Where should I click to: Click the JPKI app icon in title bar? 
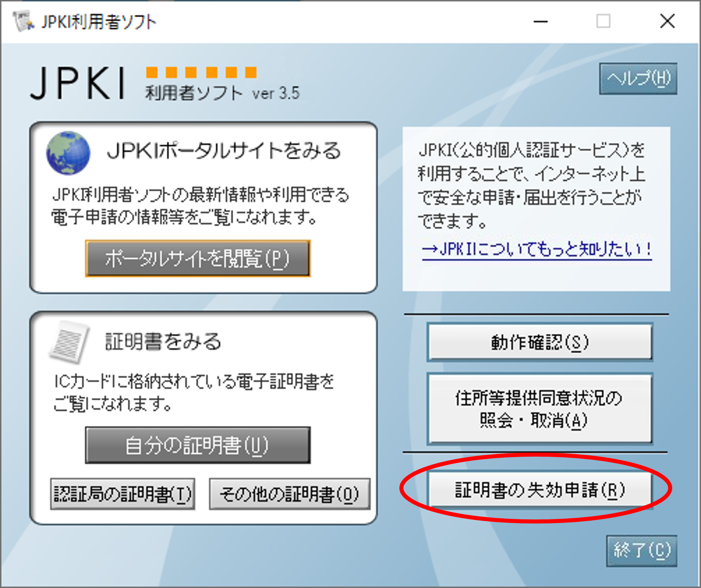tap(23, 21)
